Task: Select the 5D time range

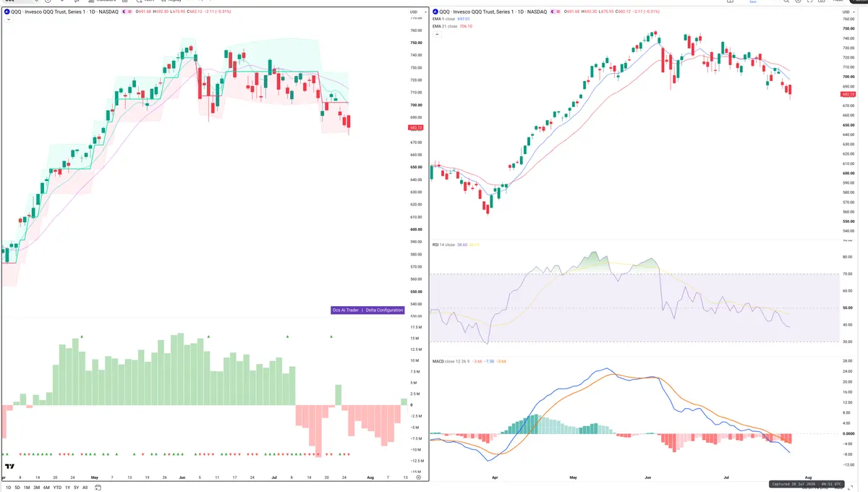Action: tap(17, 488)
